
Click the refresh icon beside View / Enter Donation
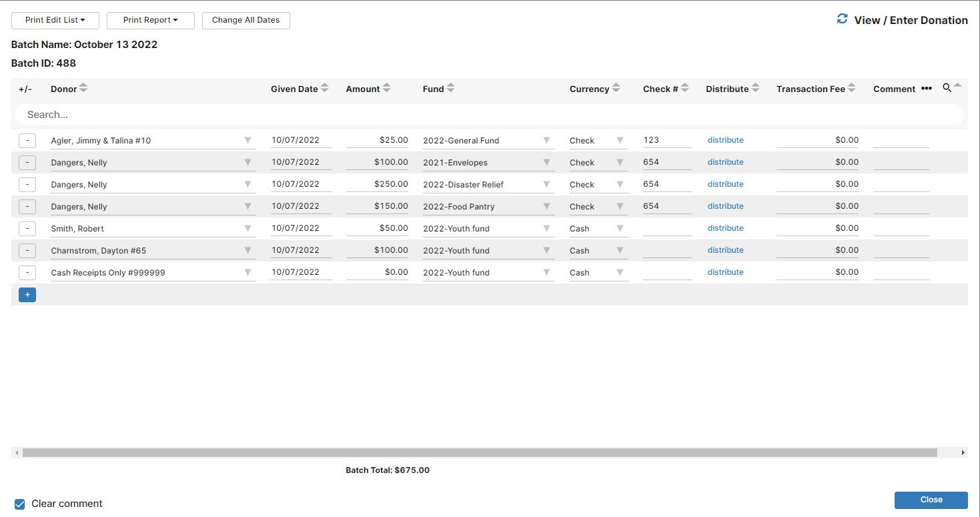click(842, 19)
